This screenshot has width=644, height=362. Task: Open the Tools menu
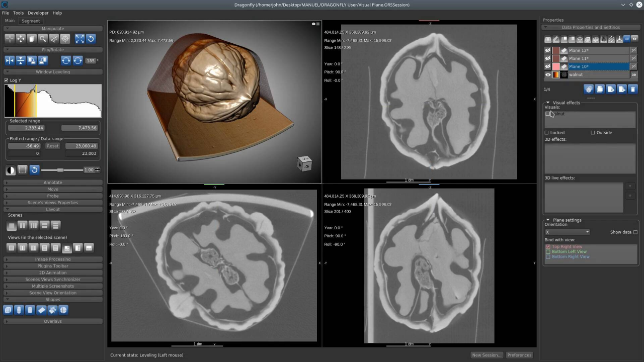tap(18, 13)
